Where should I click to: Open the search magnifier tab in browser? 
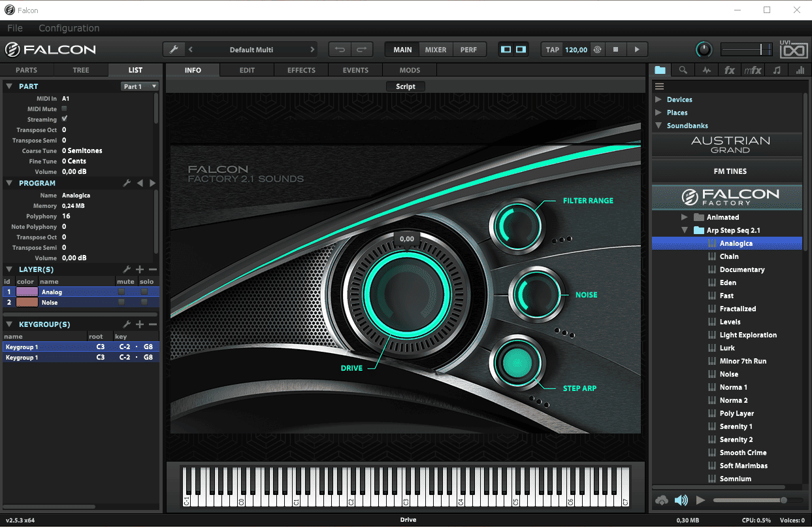pyautogui.click(x=683, y=71)
